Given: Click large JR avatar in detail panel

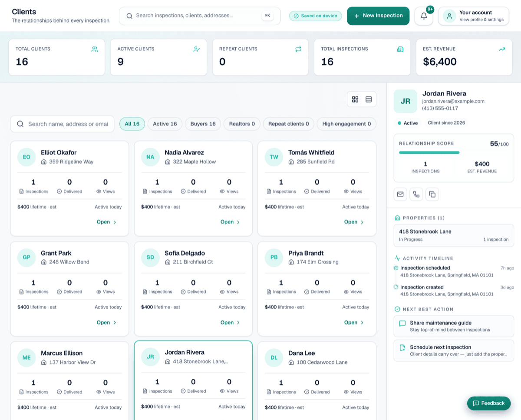Looking at the screenshot, I should [x=406, y=101].
